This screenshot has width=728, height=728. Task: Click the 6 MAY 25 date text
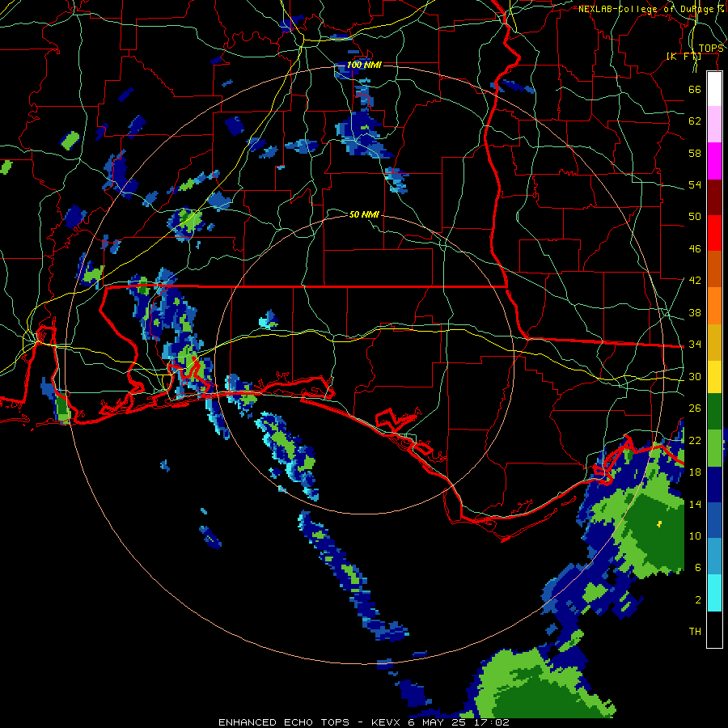(x=435, y=722)
